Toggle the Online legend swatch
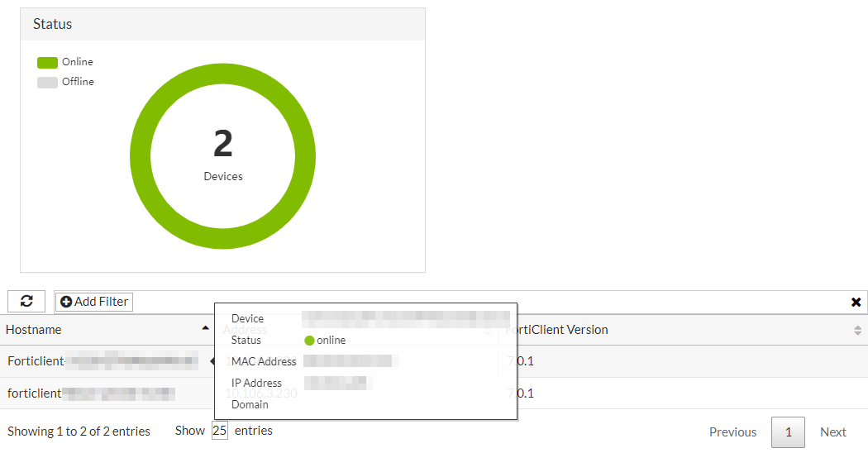Image resolution: width=868 pixels, height=453 pixels. [x=48, y=63]
